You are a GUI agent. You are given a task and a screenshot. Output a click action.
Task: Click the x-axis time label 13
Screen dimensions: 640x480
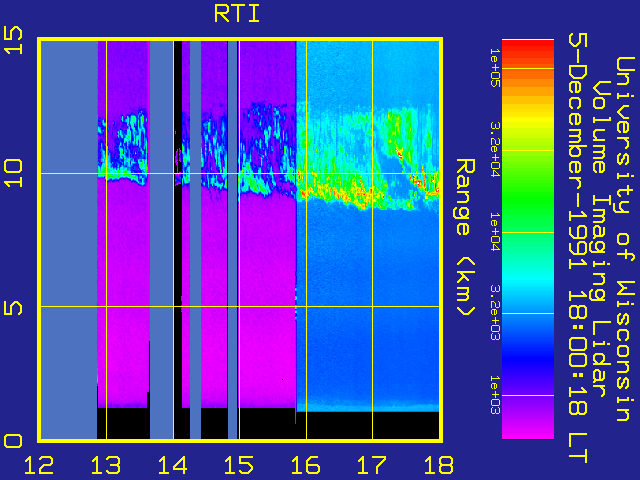point(106,465)
